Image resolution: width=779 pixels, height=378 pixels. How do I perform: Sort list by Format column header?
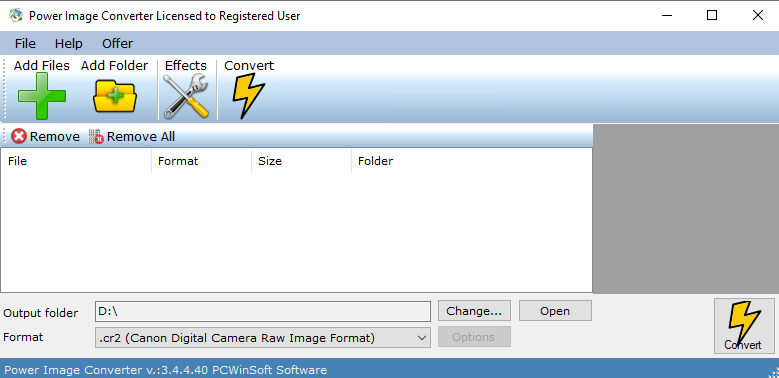point(201,161)
